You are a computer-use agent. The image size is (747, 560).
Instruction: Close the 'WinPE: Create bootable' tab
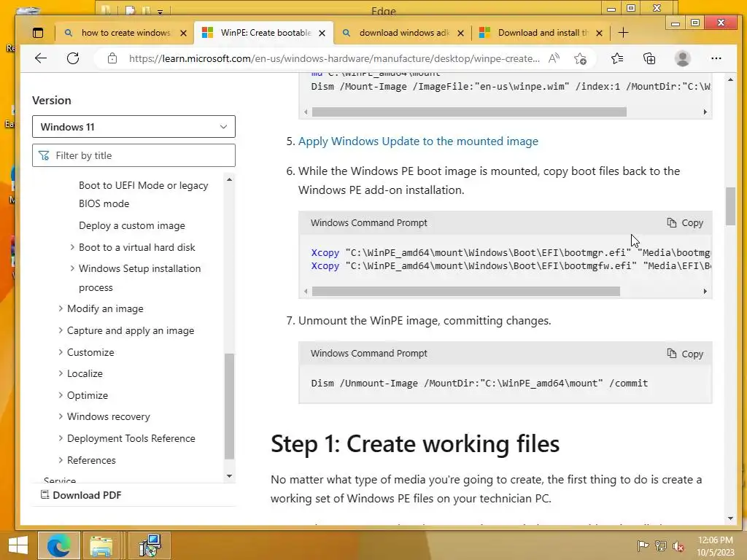click(322, 33)
